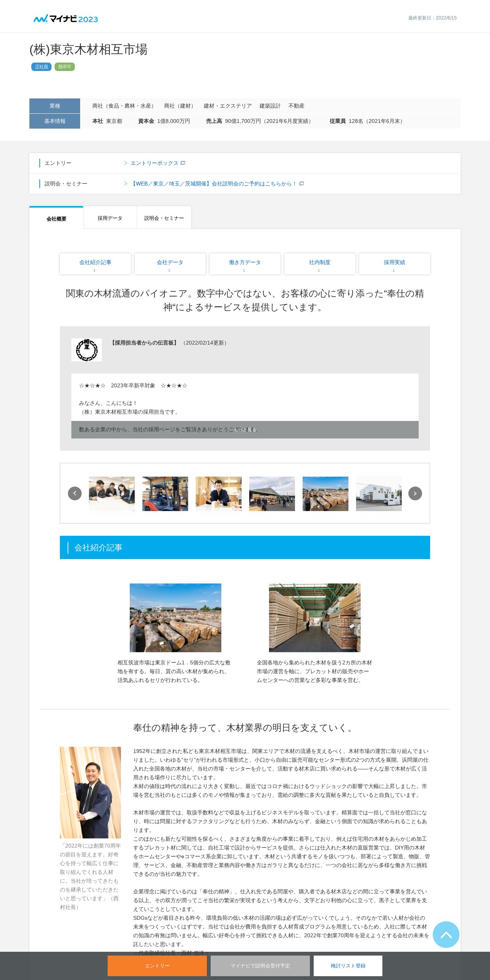Click the scroll-to-top round arrow button
The image size is (490, 980).
(446, 935)
